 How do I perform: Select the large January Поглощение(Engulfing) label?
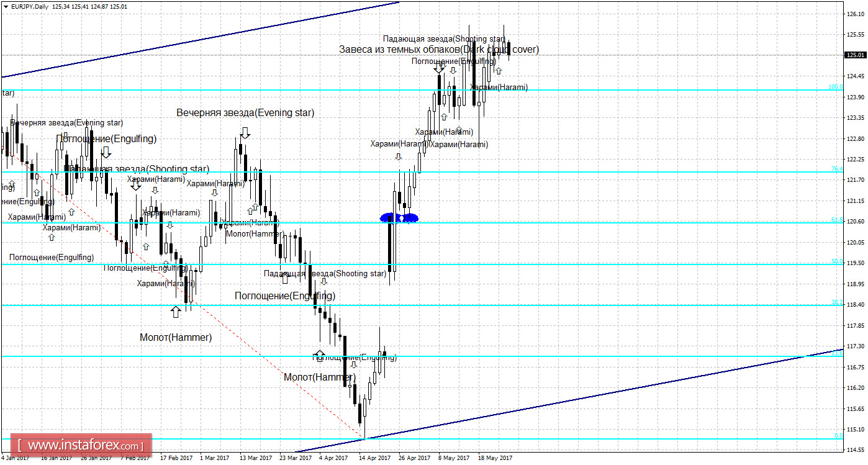click(x=106, y=138)
